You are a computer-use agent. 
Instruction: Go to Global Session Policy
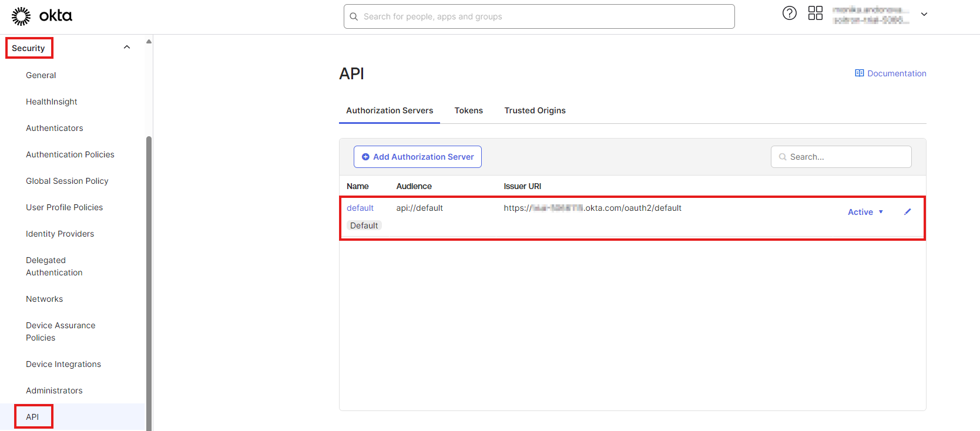point(67,181)
